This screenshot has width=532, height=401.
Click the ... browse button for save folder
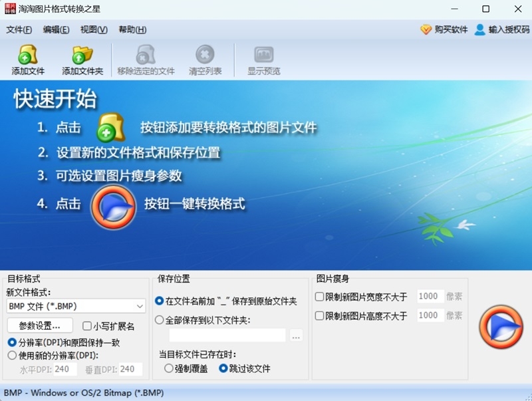click(295, 335)
